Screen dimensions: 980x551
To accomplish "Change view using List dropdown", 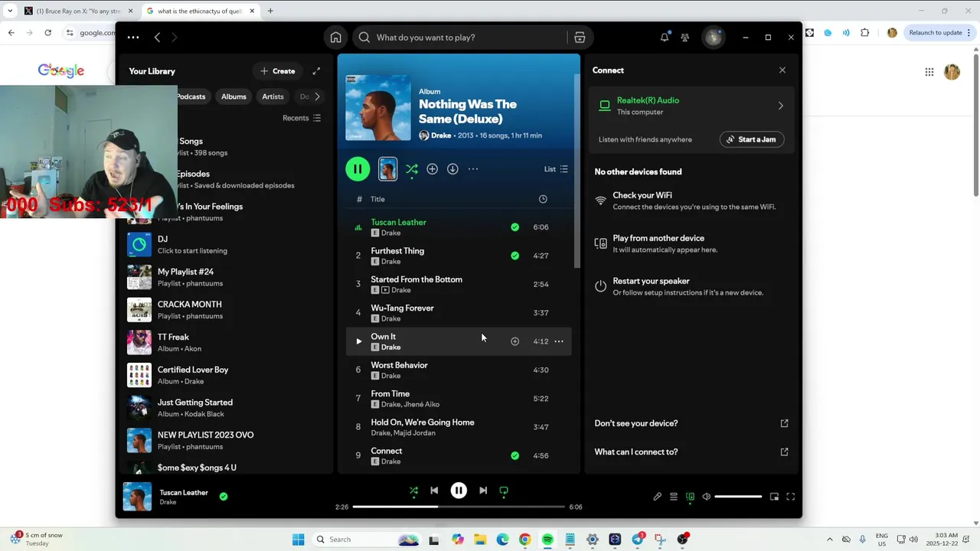I will [556, 169].
